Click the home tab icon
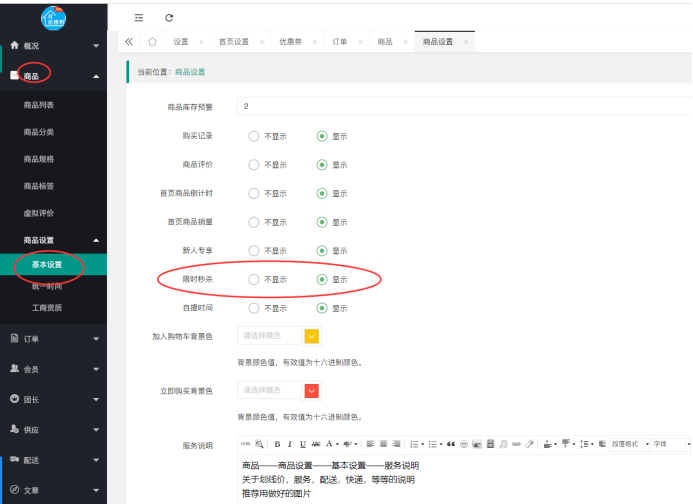This screenshot has width=693, height=504. tap(152, 42)
